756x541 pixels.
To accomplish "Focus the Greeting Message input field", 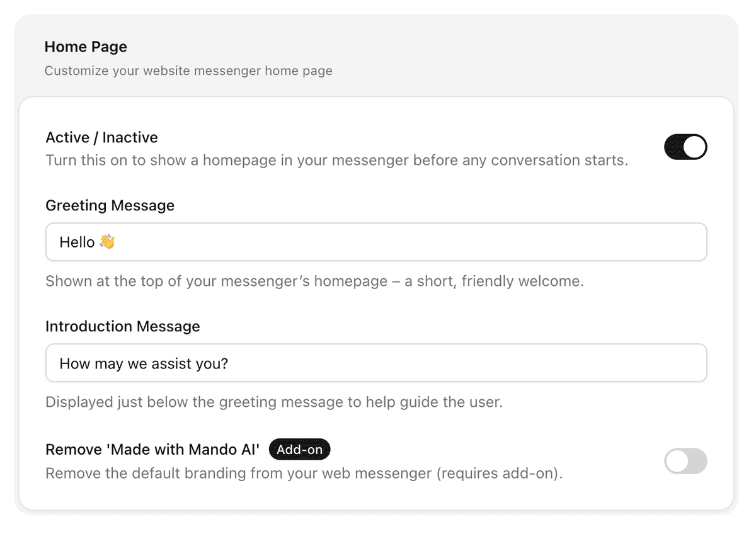I will click(x=376, y=242).
